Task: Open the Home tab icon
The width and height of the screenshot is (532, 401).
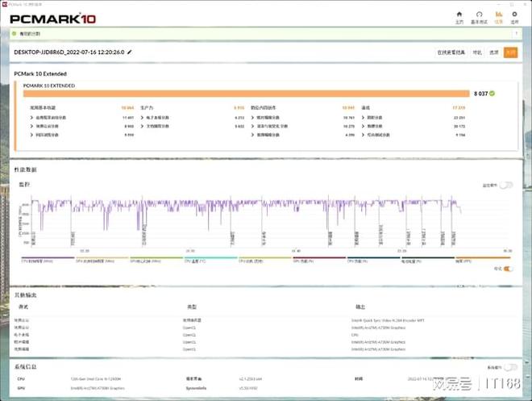Action: tap(459, 15)
